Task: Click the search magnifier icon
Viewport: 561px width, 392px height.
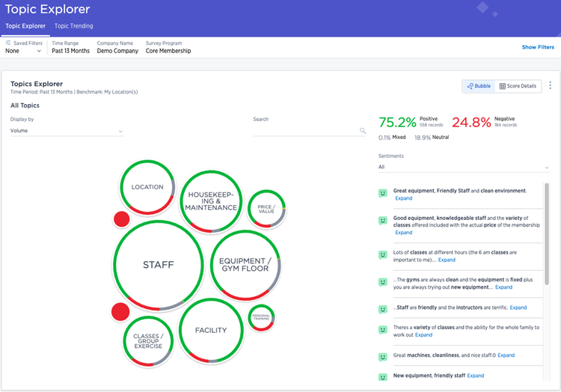Action: 363,131
